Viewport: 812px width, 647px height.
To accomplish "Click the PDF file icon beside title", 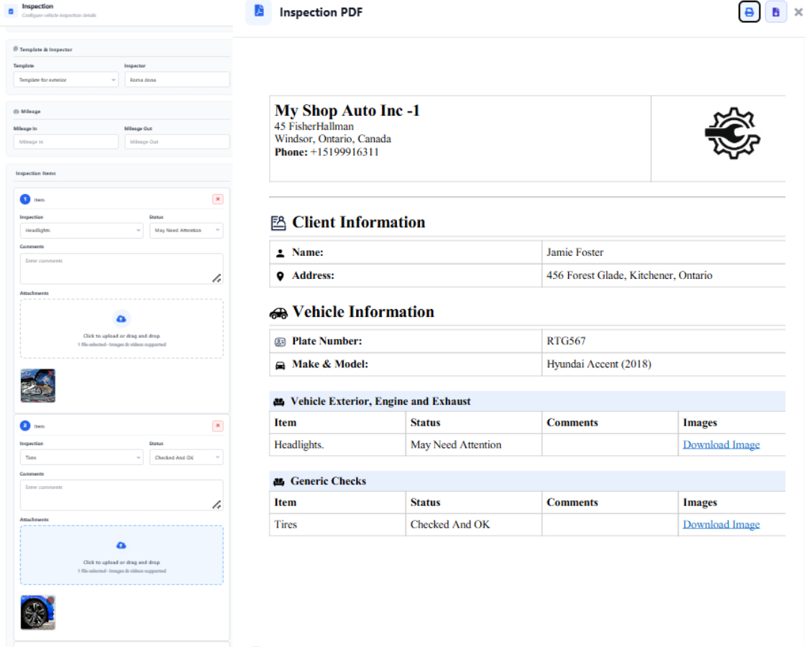I will (259, 12).
